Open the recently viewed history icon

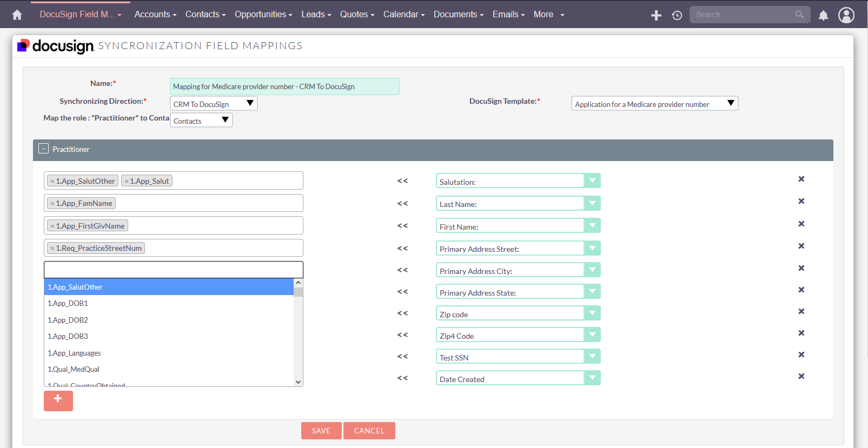[x=677, y=15]
